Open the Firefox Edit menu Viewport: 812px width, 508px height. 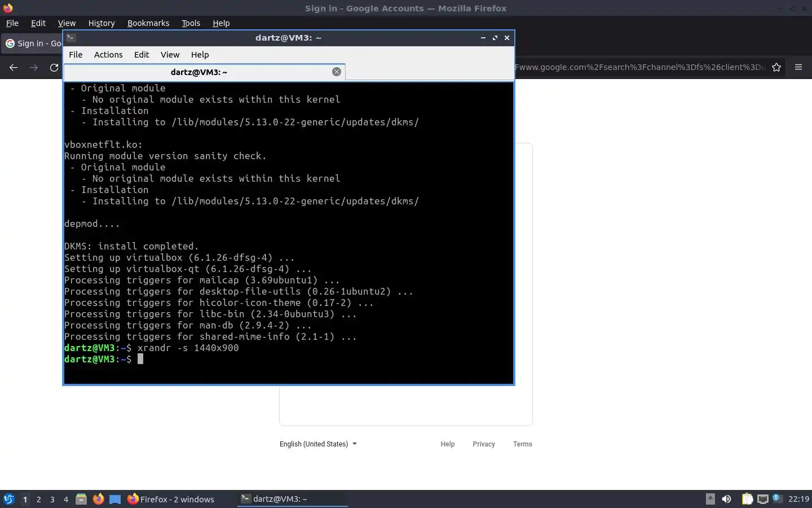point(38,23)
